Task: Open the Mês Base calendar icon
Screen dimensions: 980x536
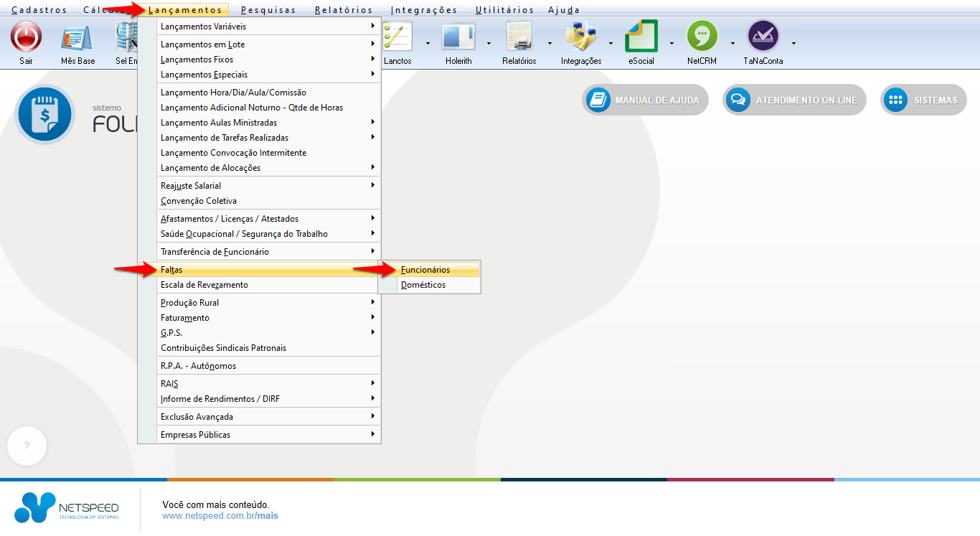Action: pos(77,37)
